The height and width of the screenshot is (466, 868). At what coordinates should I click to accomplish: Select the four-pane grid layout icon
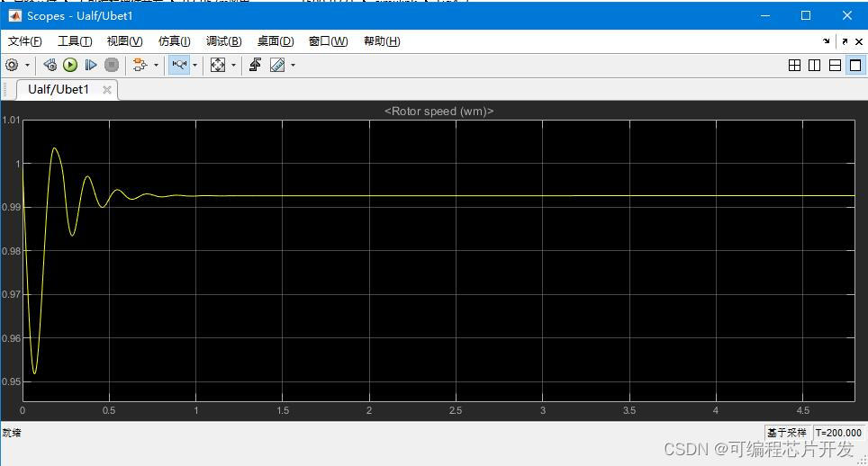pos(794,66)
